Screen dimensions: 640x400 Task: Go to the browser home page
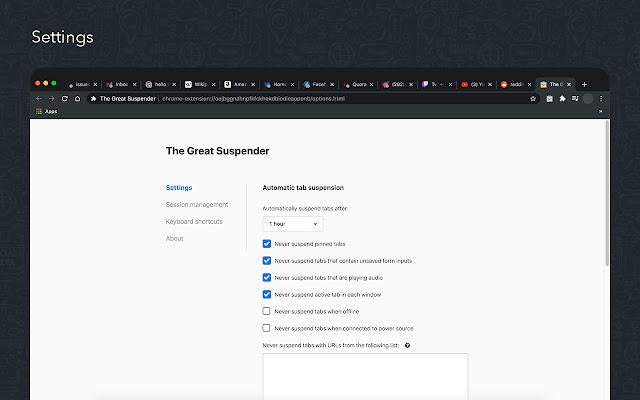(x=78, y=98)
